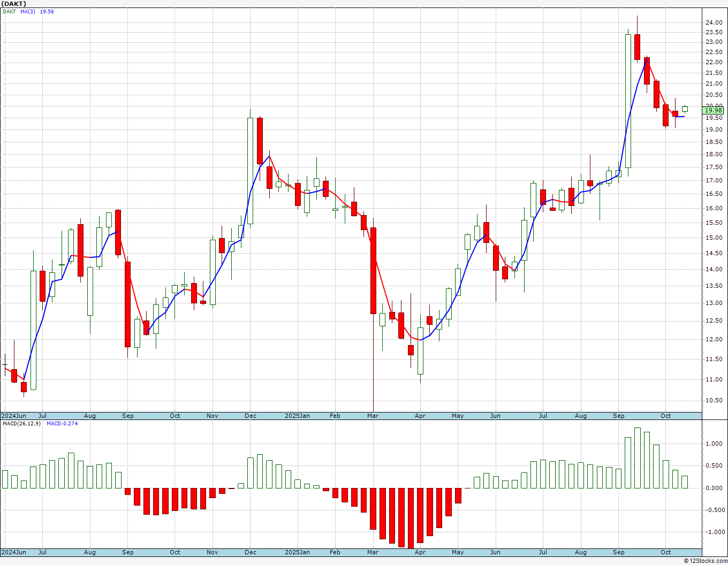Screen dimensions: 728x565
Task: Click the 18.00 price axis label
Action: (714, 154)
